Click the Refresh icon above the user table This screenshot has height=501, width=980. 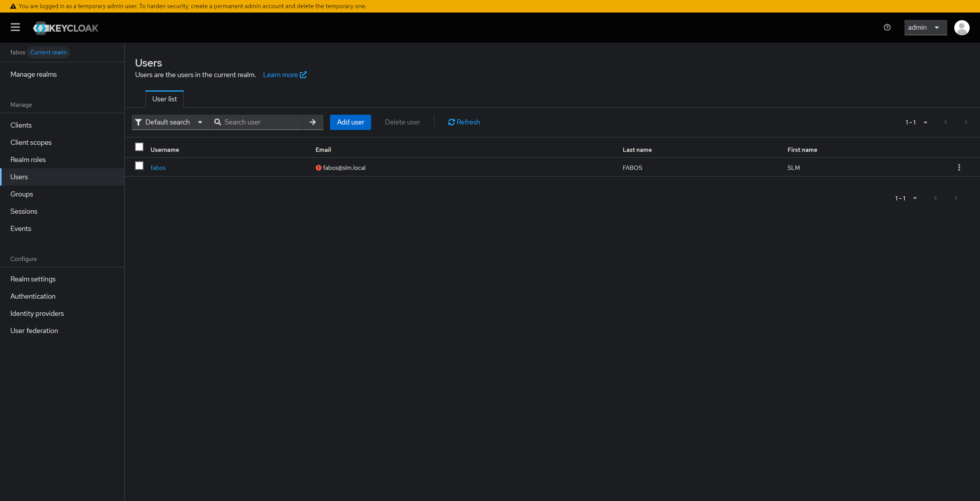(451, 122)
